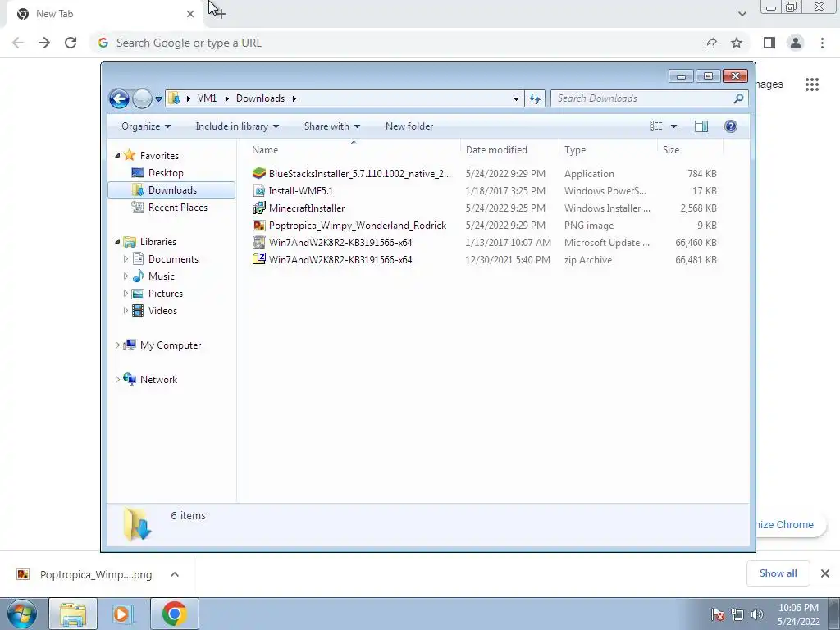Click the New folder button
This screenshot has height=630, width=840.
(409, 126)
